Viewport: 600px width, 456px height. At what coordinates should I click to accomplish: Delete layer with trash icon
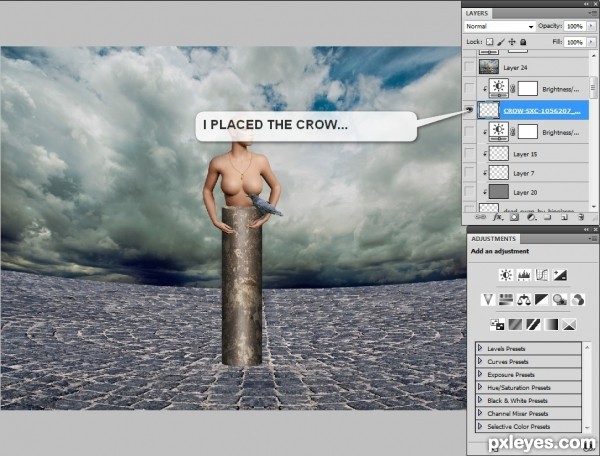tap(581, 217)
